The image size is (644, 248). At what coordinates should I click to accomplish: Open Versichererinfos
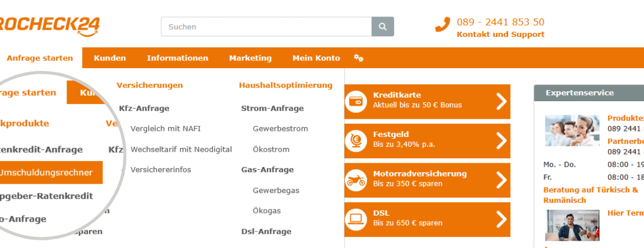[161, 169]
